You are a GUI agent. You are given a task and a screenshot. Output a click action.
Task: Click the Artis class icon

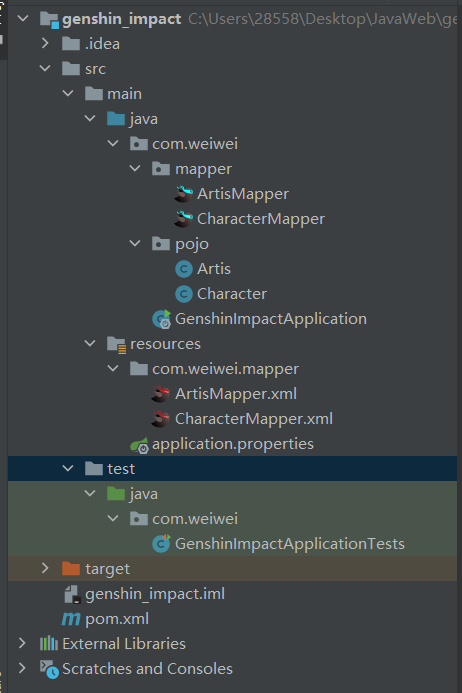pos(183,269)
